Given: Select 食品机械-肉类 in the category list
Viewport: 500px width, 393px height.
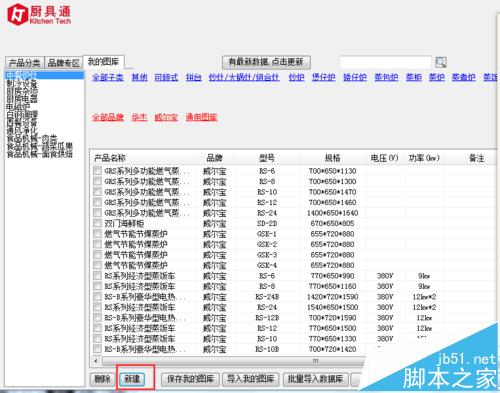Looking at the screenshot, I should [32, 138].
